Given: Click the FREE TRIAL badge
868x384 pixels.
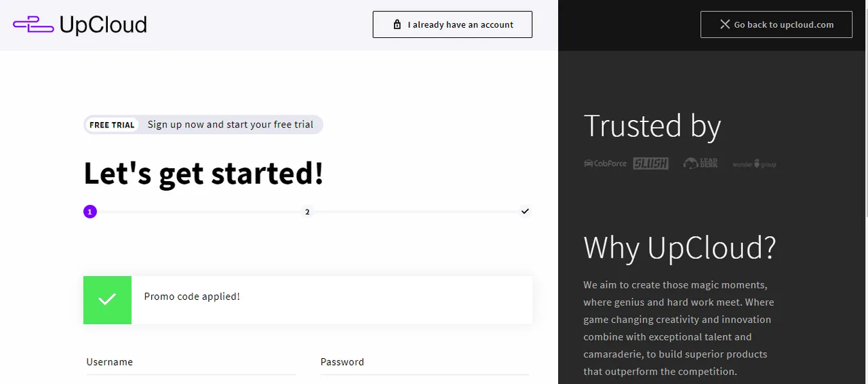Looking at the screenshot, I should pyautogui.click(x=112, y=125).
